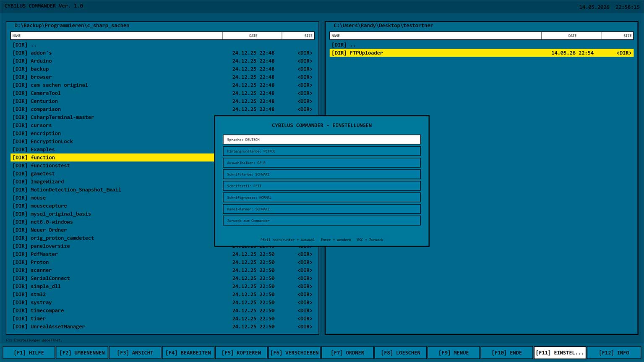
Task: Select the addon's folder
Action: 162,53
